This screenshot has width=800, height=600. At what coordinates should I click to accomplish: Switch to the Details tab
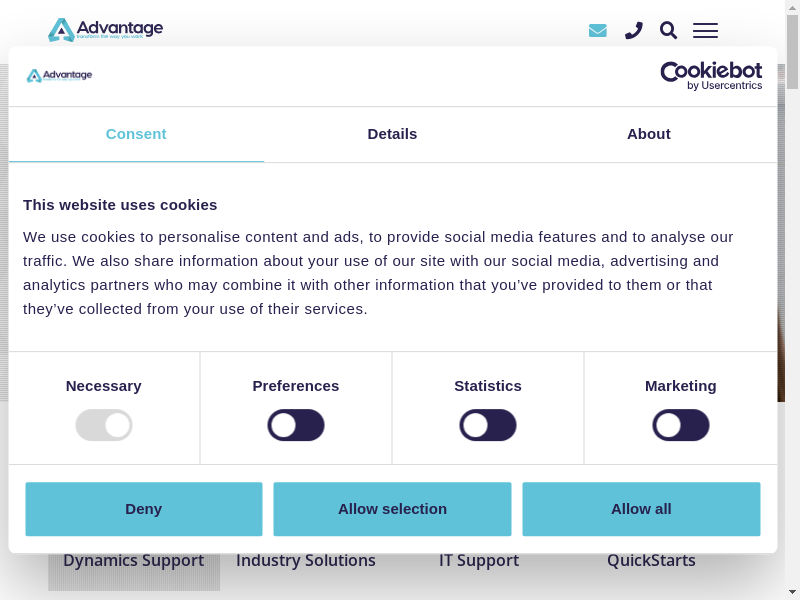tap(392, 134)
